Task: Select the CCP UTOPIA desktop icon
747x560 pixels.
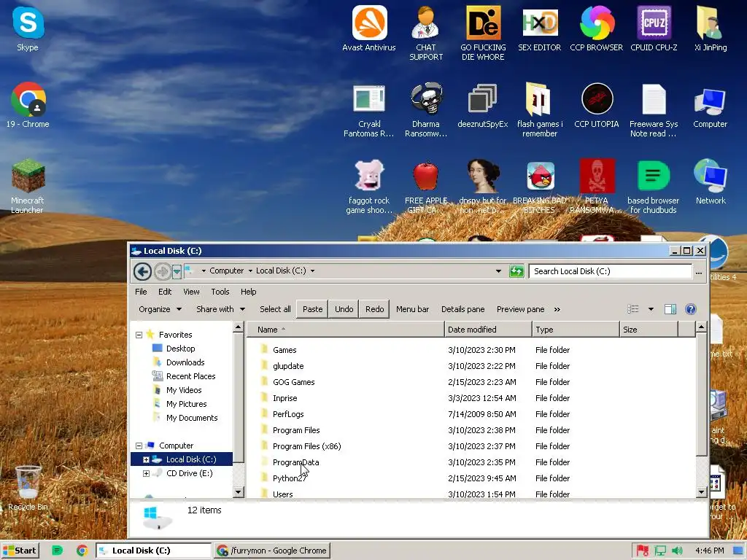Action: pyautogui.click(x=597, y=105)
